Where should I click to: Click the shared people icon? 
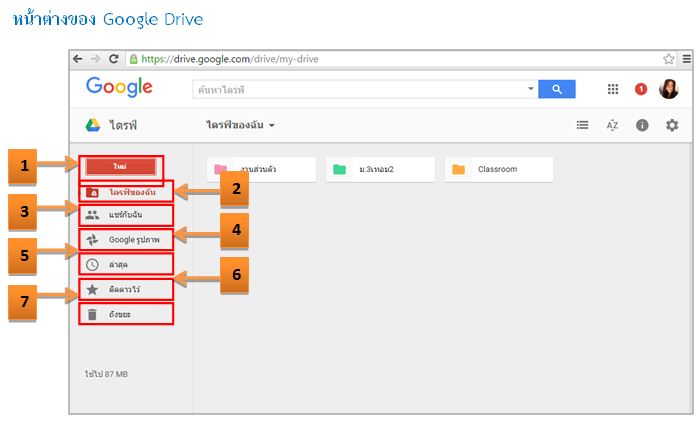[x=92, y=215]
